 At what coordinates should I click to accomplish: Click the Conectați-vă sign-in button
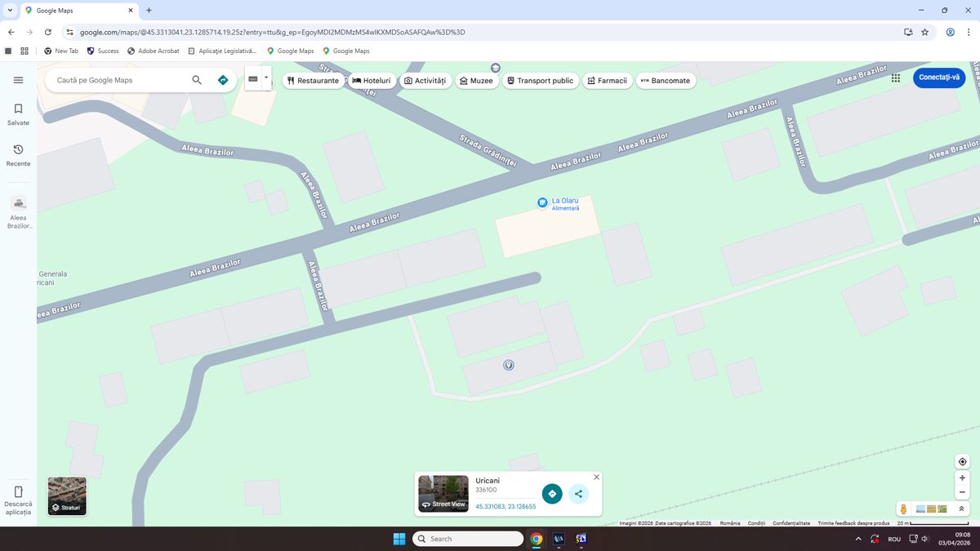point(939,78)
